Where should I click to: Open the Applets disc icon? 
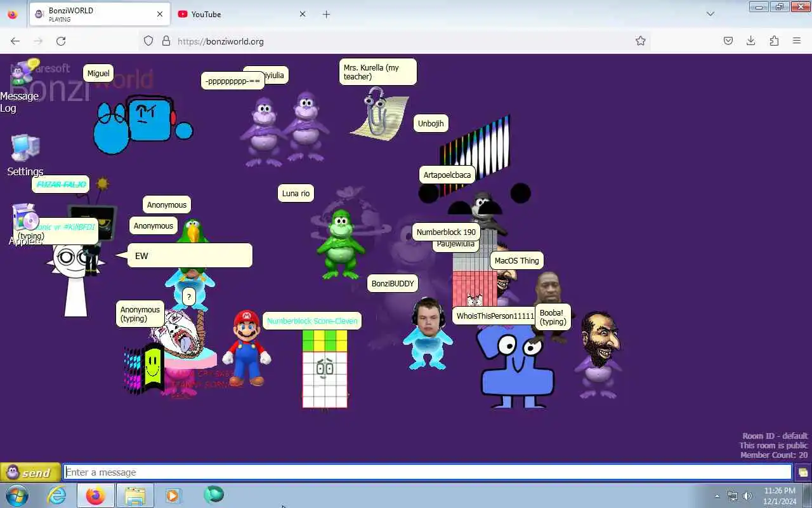25,218
